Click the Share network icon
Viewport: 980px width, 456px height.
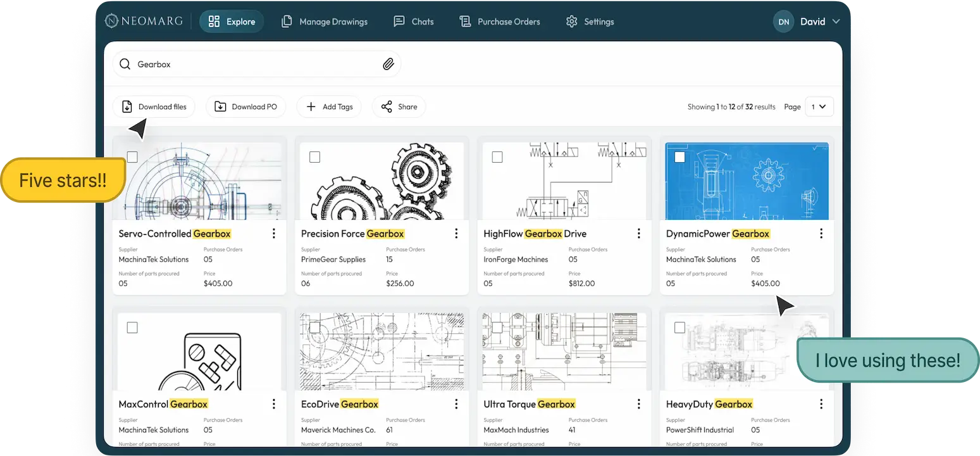387,106
